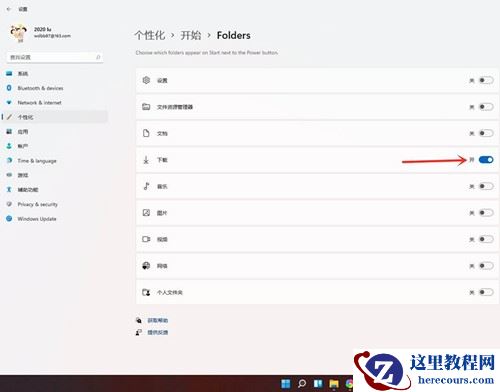Open Search on the taskbar

click(x=302, y=384)
